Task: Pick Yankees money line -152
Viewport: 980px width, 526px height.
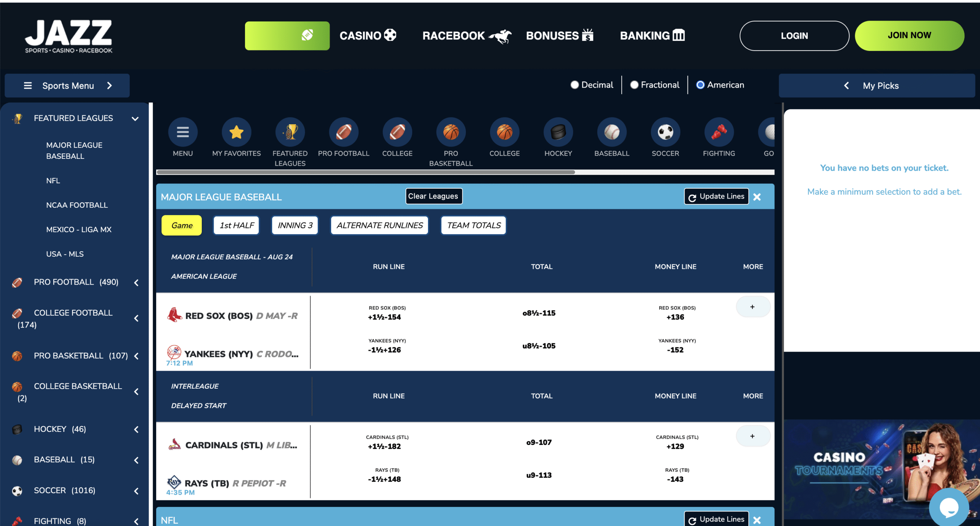Action: click(x=675, y=350)
